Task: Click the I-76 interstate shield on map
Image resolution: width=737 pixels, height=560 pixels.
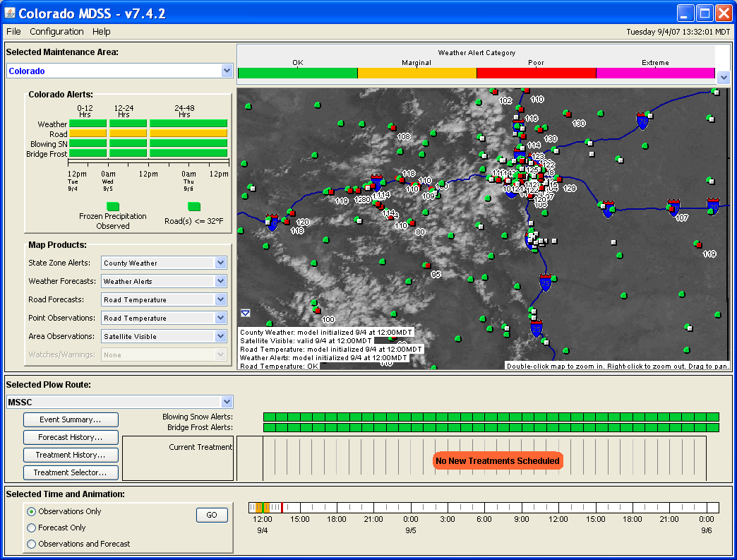Action: pos(642,120)
